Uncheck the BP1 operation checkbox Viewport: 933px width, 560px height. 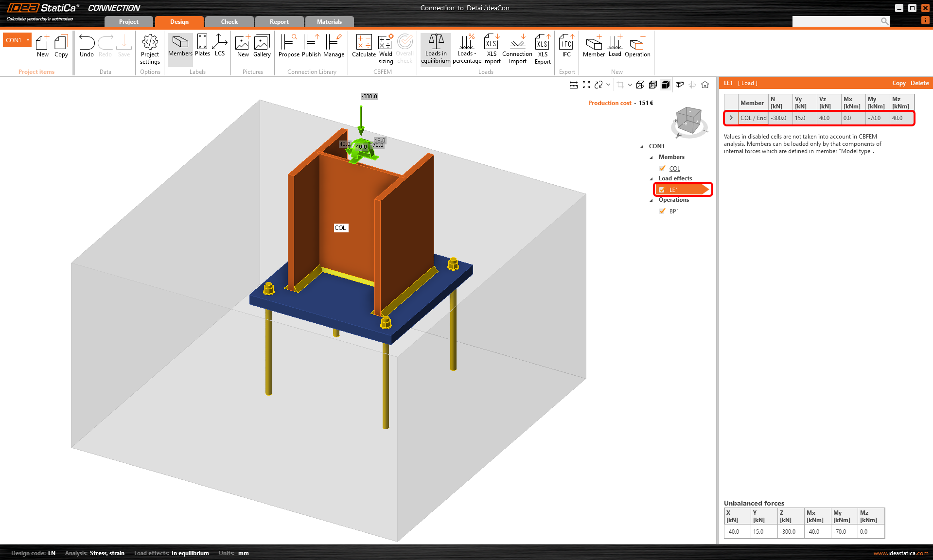pyautogui.click(x=662, y=211)
